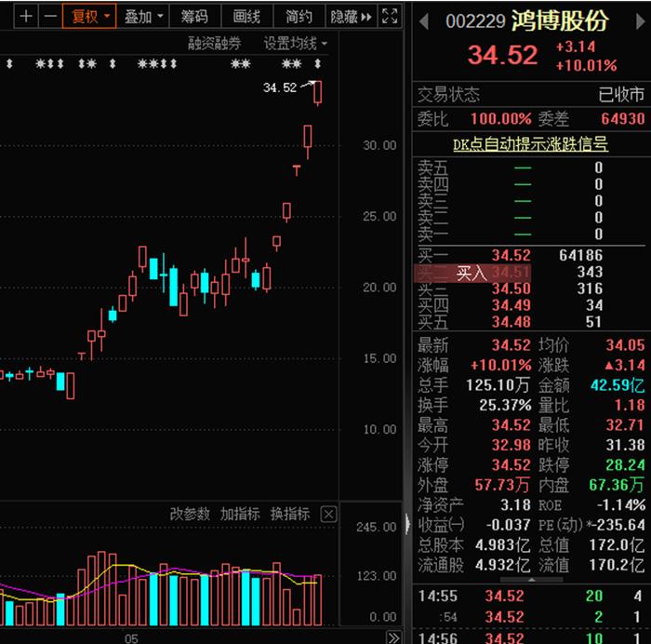Viewport: 651px width, 644px height.
Task: Jump to chart end double-arrow icon
Action: [393, 637]
